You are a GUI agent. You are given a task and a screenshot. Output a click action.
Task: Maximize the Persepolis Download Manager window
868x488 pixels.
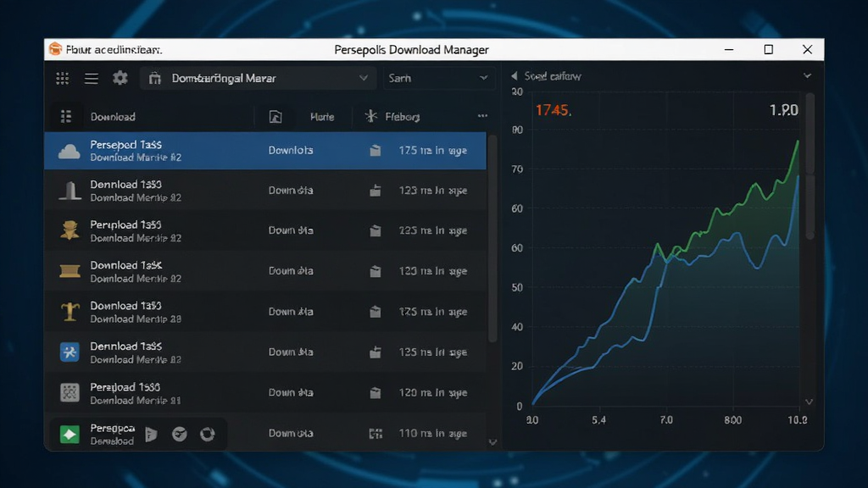pos(768,49)
